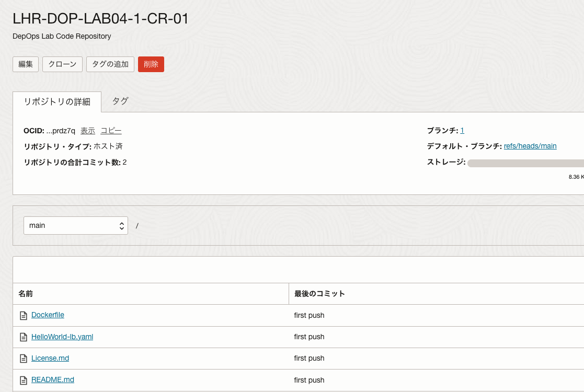Screen dimensions: 584x392
Task: Click the ストレージ usage bar
Action: [523, 163]
